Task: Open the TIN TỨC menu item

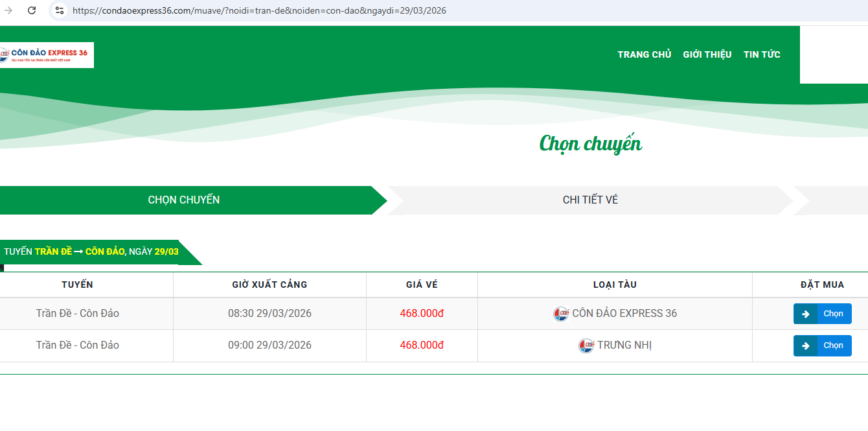Action: click(762, 54)
